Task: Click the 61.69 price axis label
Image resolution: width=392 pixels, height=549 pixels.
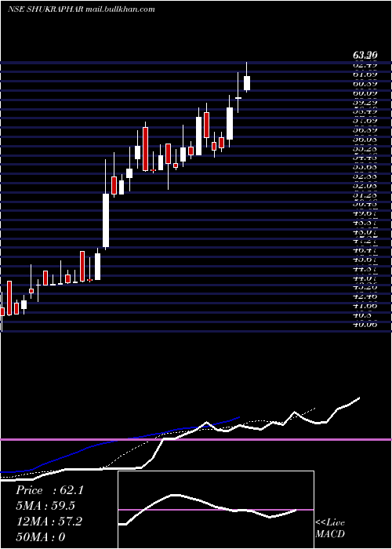Action: [365, 75]
